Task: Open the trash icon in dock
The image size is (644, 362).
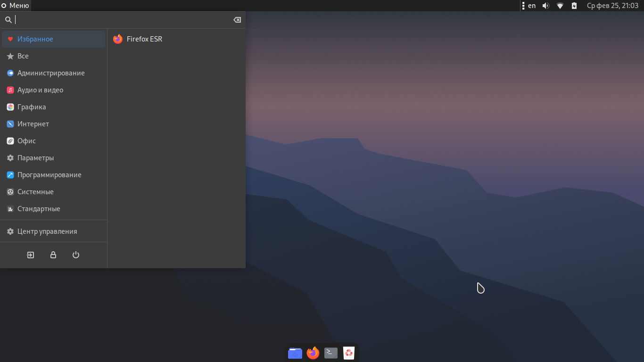Action: point(349,353)
